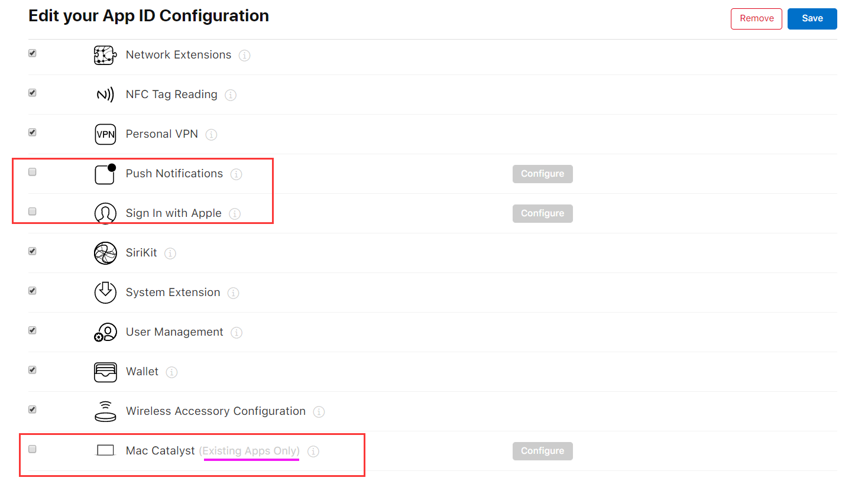Click Configure for Mac Catalyst

pos(542,451)
